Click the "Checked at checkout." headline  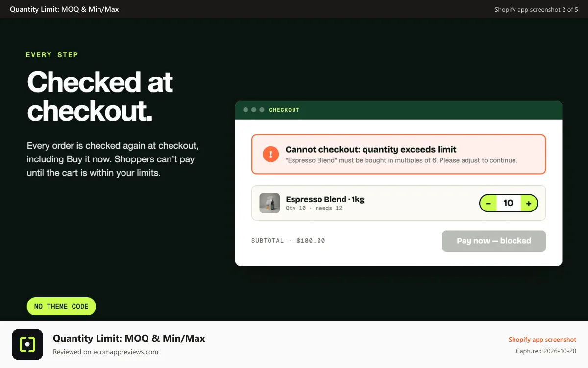tap(100, 96)
